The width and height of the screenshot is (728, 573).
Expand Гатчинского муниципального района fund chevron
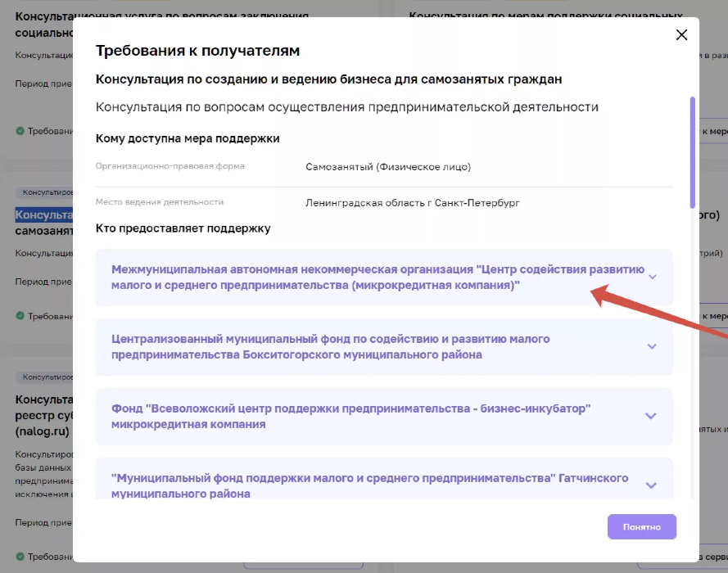(651, 485)
